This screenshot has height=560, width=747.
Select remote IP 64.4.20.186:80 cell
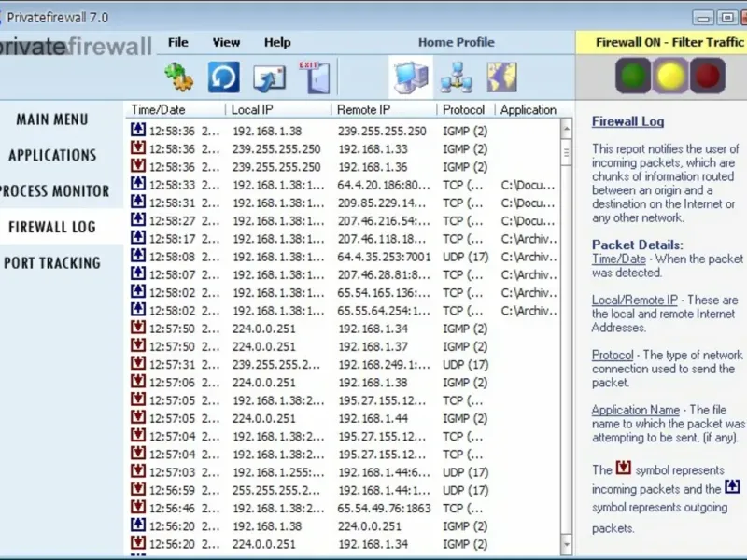click(x=384, y=185)
